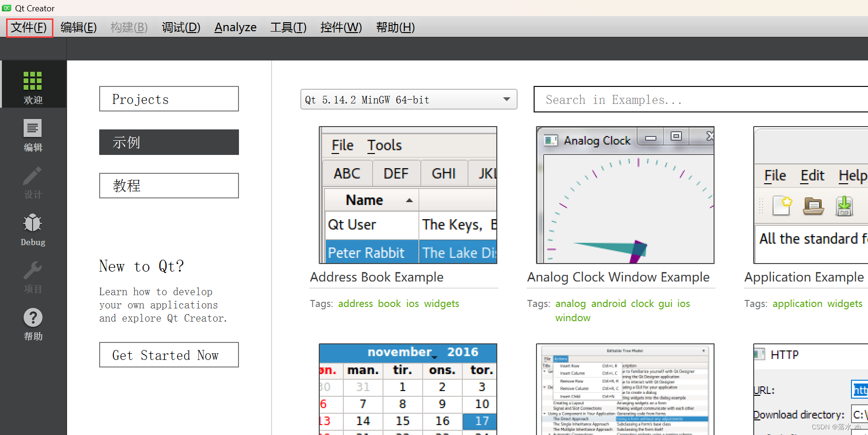Select the 示例 examples button
The height and width of the screenshot is (435, 868).
[x=169, y=142]
